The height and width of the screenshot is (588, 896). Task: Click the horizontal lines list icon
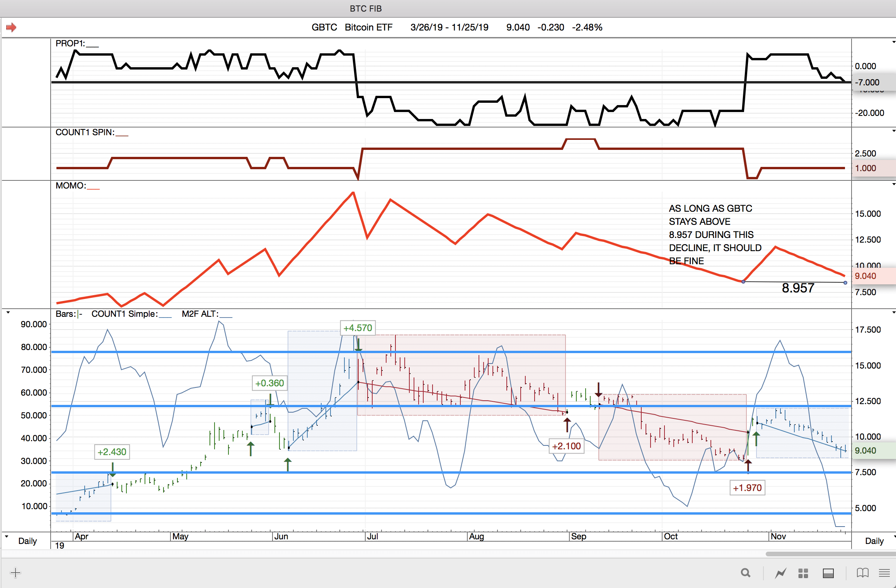coord(884,573)
